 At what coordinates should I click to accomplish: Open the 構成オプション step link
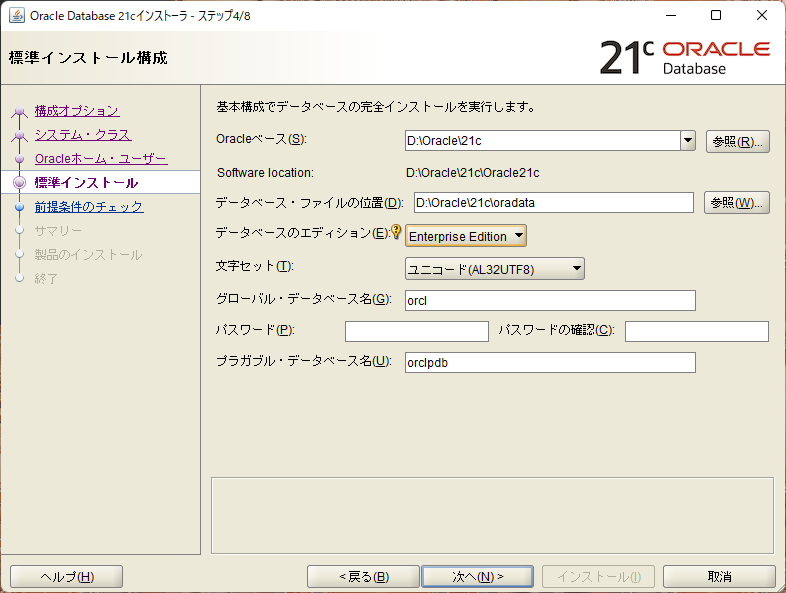click(77, 111)
